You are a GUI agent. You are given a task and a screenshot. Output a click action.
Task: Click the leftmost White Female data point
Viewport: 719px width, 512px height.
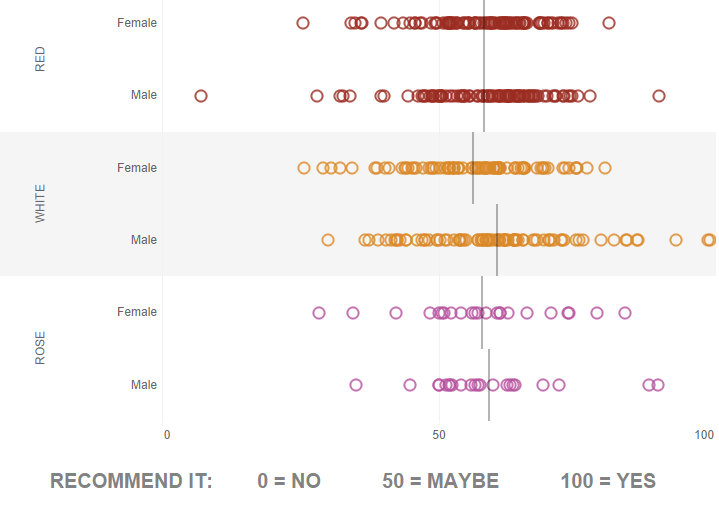click(x=304, y=168)
